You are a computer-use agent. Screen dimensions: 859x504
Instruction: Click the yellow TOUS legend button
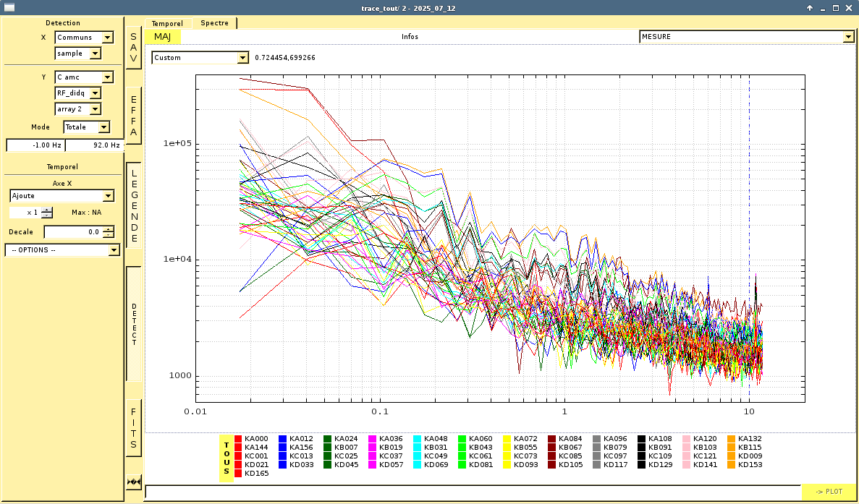point(227,456)
